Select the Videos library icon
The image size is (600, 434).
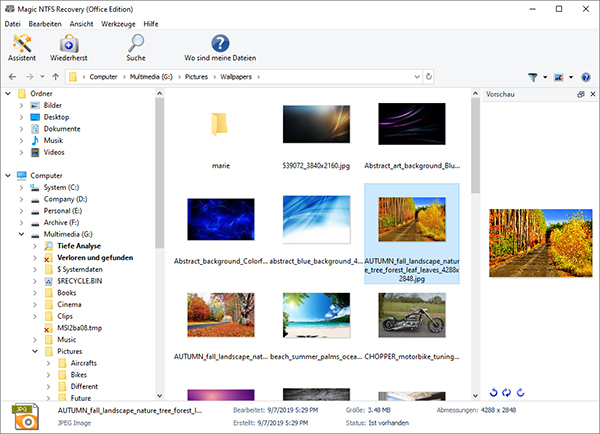click(35, 152)
